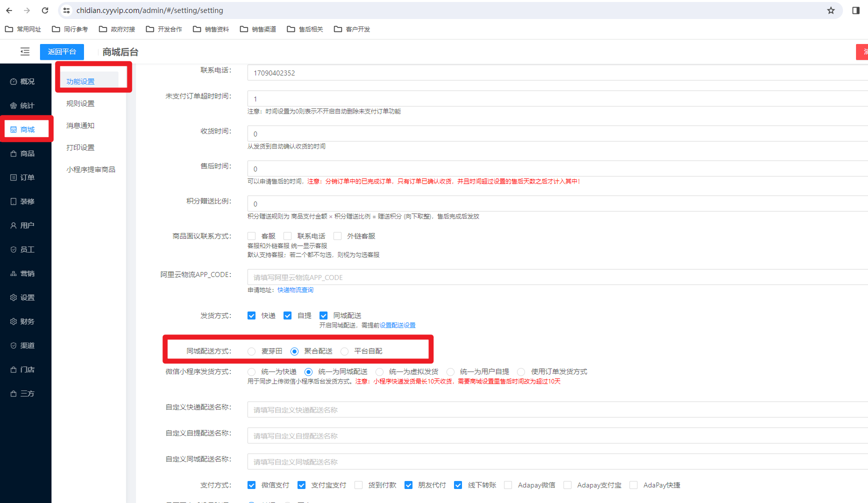This screenshot has width=868, height=503.
Task: Open the 快递物流查询 link
Action: 295,290
